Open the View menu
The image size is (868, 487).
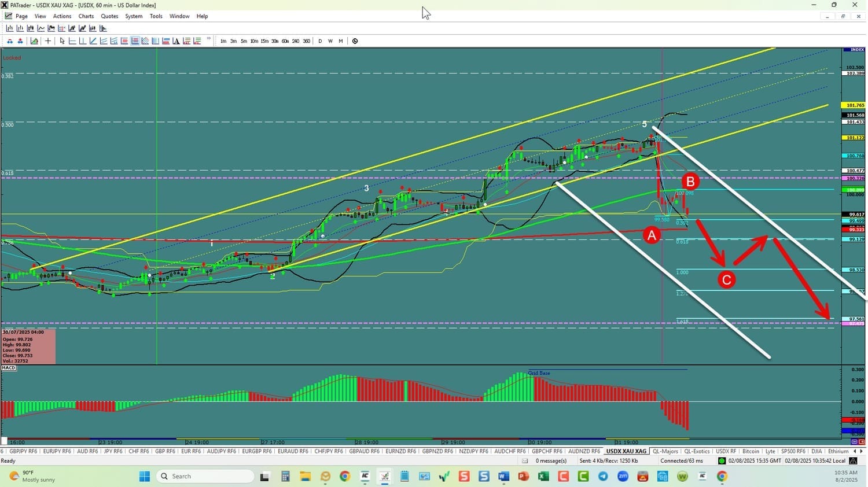(41, 16)
